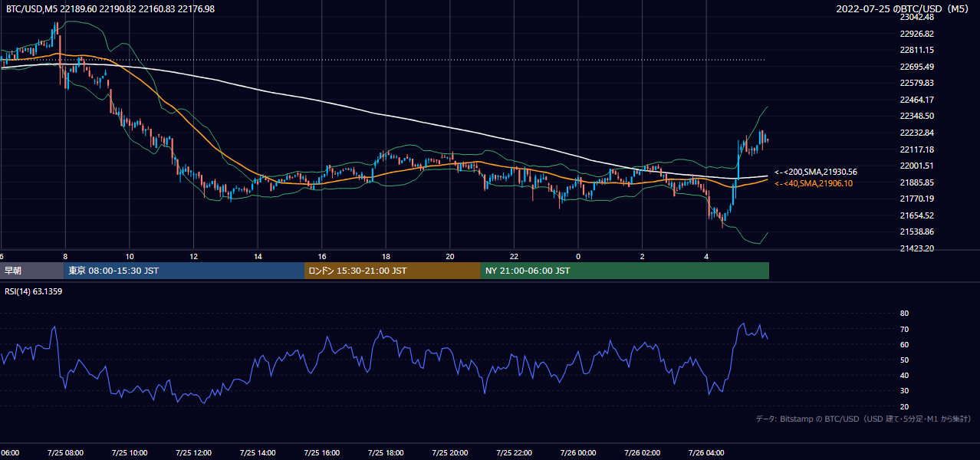Select the RSI 30 level label
The width and height of the screenshot is (980, 460).
coord(904,391)
